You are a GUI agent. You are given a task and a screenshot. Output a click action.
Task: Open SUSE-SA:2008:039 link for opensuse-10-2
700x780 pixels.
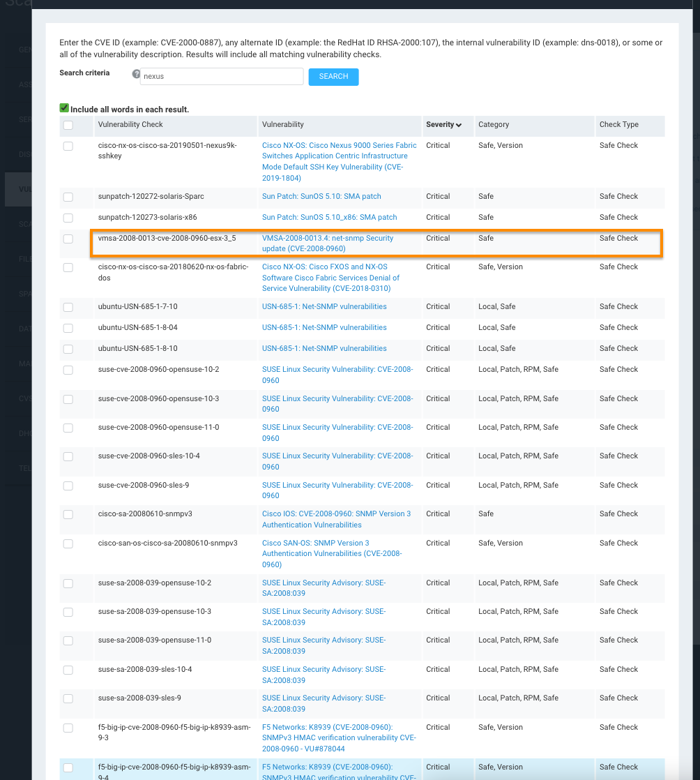coord(324,588)
